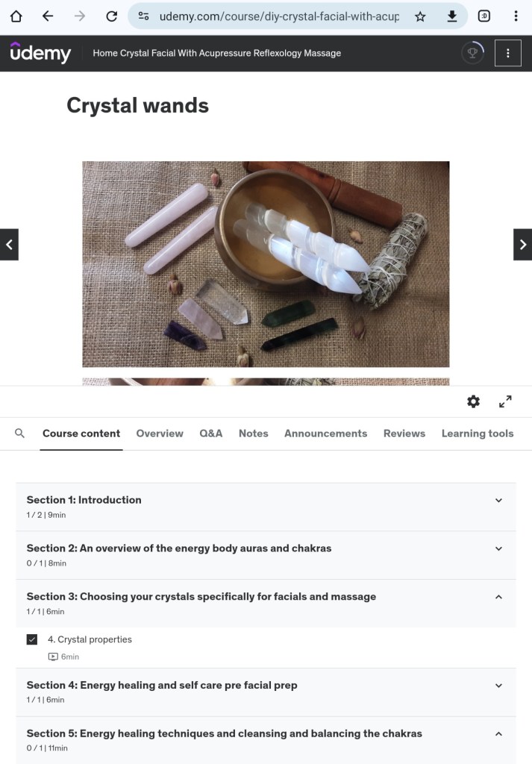Open the course options three-dot menu
532x764 pixels.
click(x=508, y=53)
